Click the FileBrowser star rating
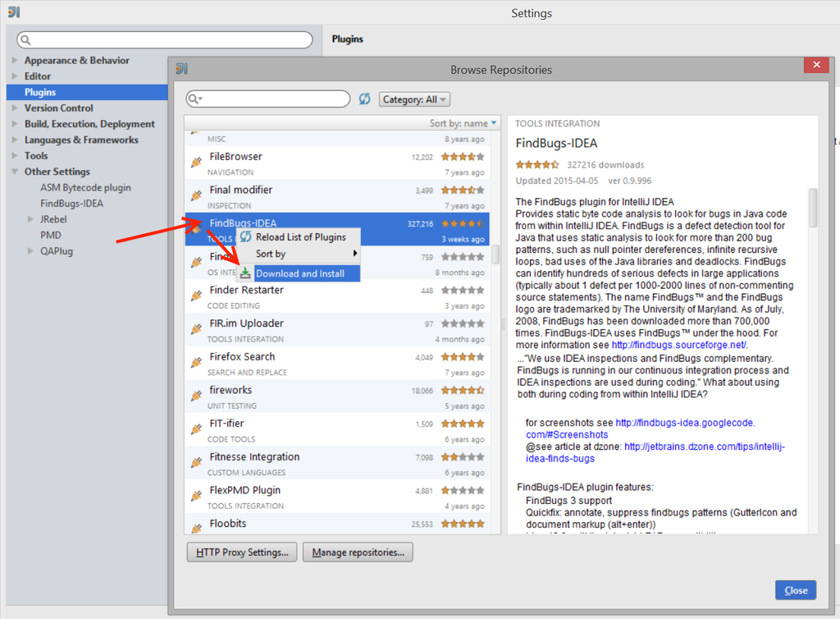Screen dimensions: 840x619 (463, 157)
